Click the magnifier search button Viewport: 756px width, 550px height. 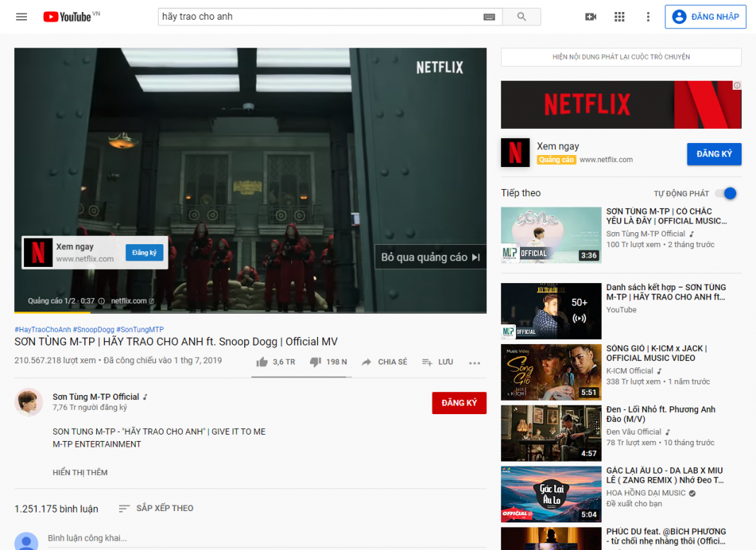[522, 17]
